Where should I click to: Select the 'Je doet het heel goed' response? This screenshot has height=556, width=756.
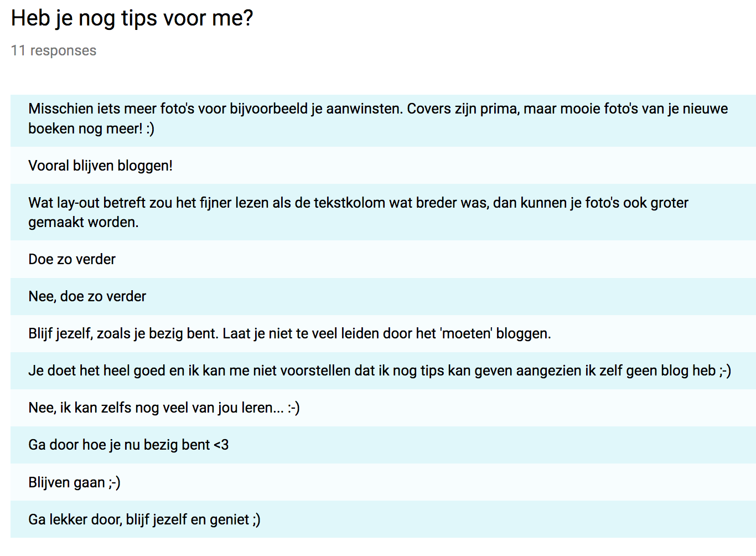(383, 370)
